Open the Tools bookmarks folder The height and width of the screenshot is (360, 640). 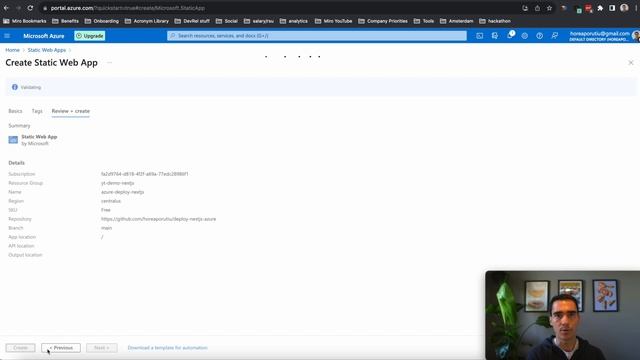424,21
